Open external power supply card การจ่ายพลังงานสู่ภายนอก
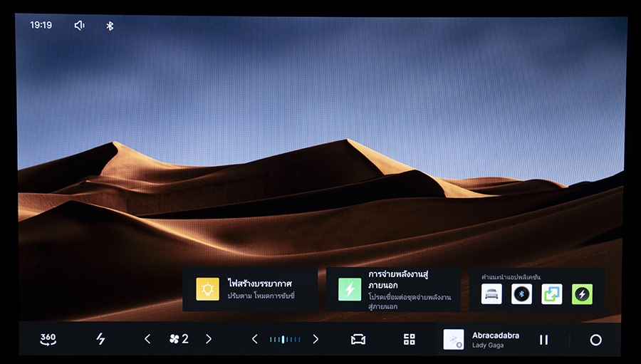Viewport: 641px width, 364px height. point(393,289)
